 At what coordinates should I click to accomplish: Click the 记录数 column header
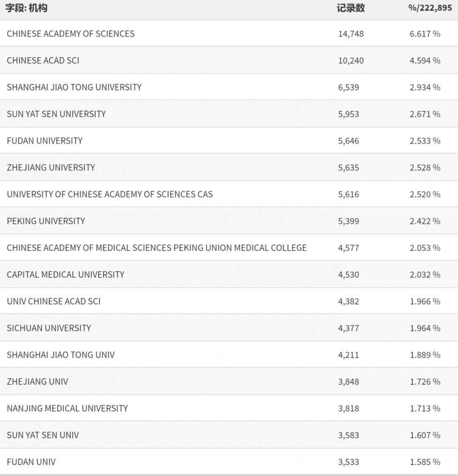tap(351, 8)
